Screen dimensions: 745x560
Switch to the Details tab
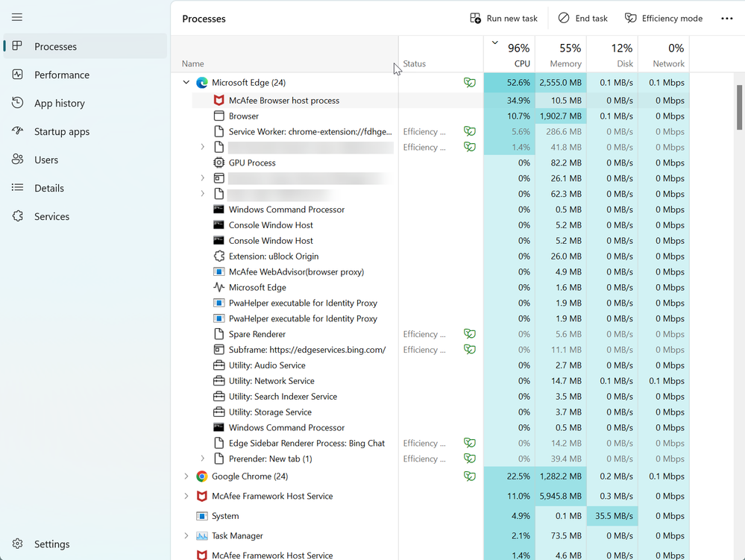48,189
